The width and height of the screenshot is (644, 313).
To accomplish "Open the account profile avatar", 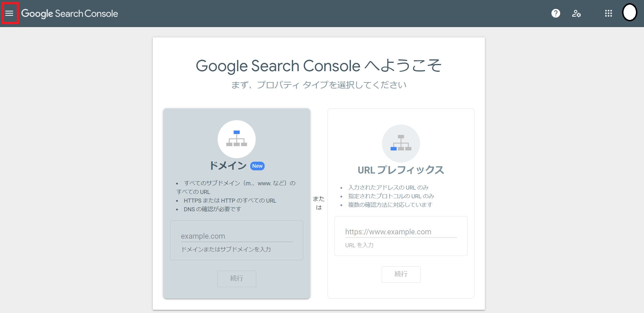I will [x=630, y=13].
